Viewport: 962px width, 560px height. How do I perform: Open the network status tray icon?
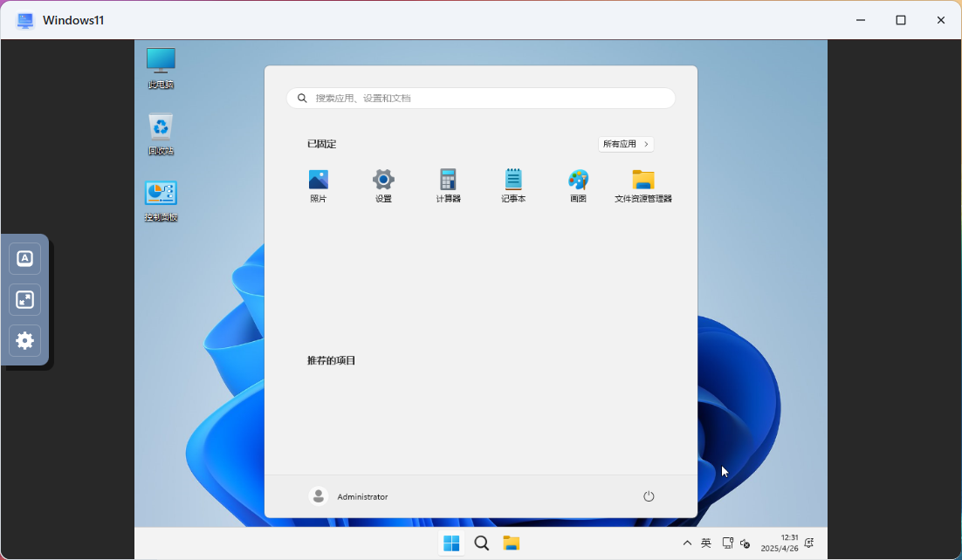click(728, 543)
